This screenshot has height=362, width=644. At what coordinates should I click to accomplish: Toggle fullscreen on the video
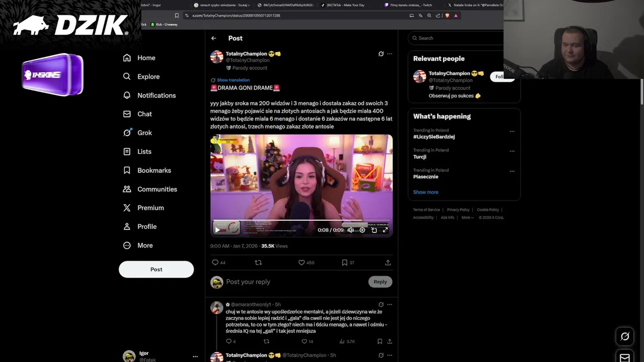[x=385, y=230]
